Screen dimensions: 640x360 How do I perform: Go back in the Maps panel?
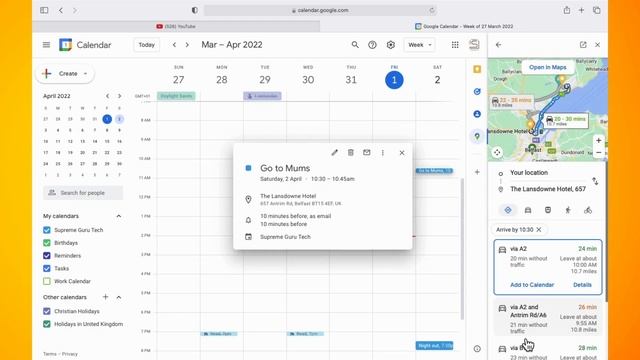pos(498,45)
